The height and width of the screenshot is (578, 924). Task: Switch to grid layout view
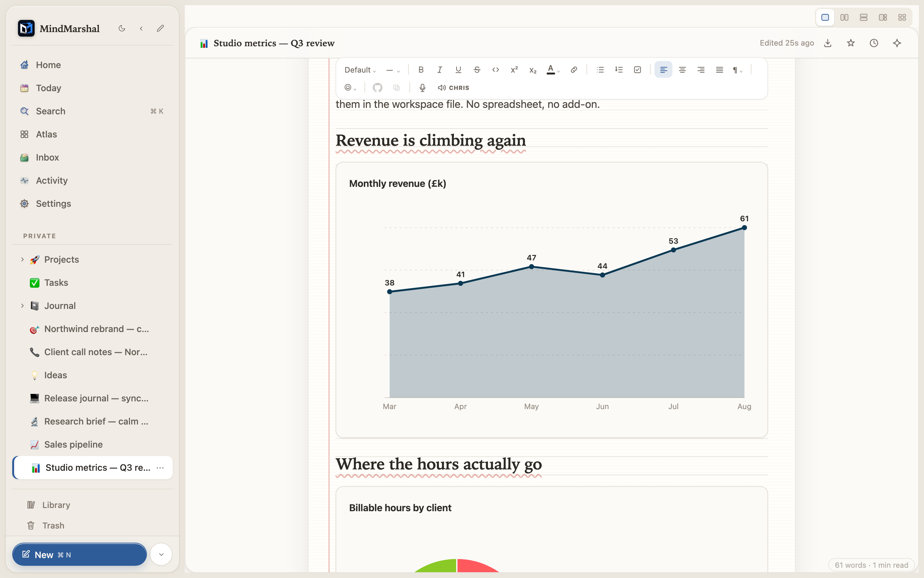[x=902, y=18]
